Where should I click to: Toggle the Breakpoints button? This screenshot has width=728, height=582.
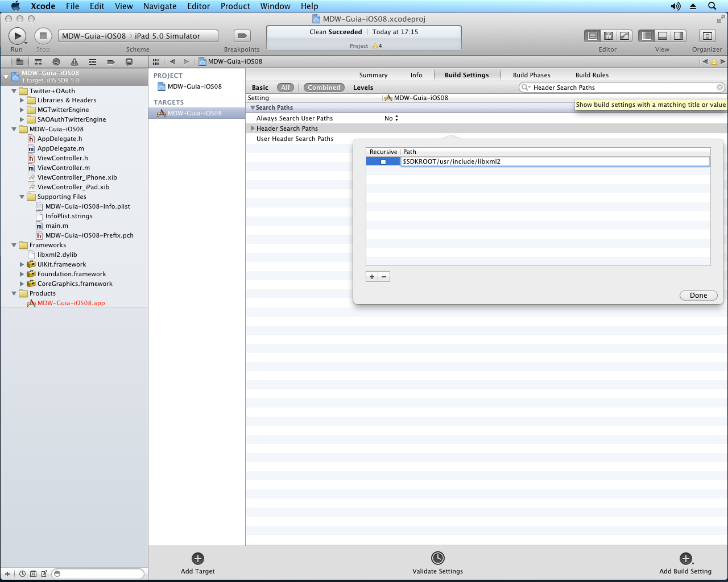[242, 36]
